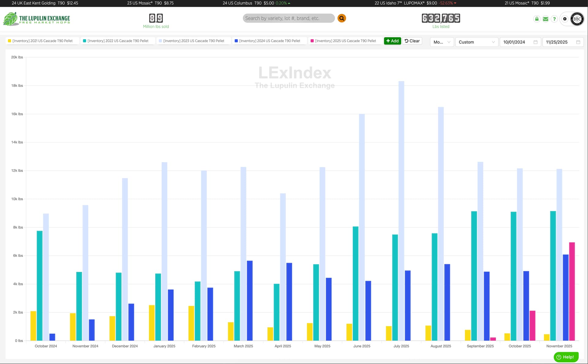Screen dimensions: 588x364
Task: Toggle 2021 US Cascade T90 Pellet series
Action: tap(42, 41)
